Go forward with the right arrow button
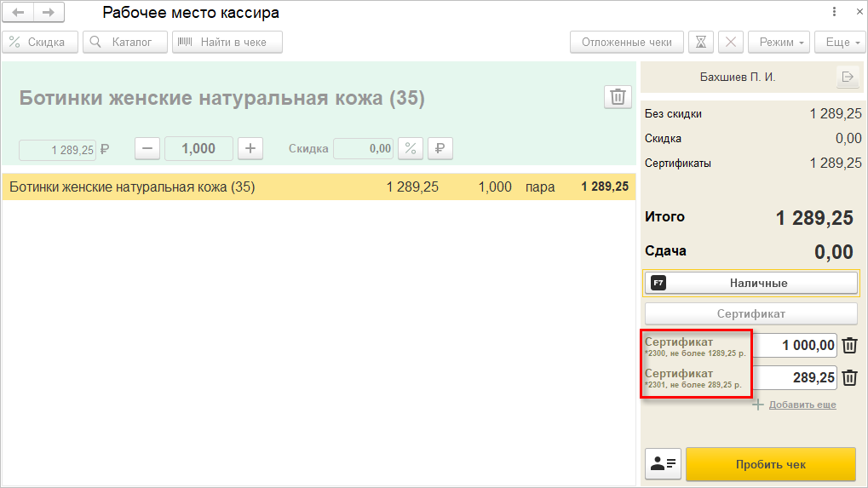This screenshot has width=868, height=488. (49, 12)
